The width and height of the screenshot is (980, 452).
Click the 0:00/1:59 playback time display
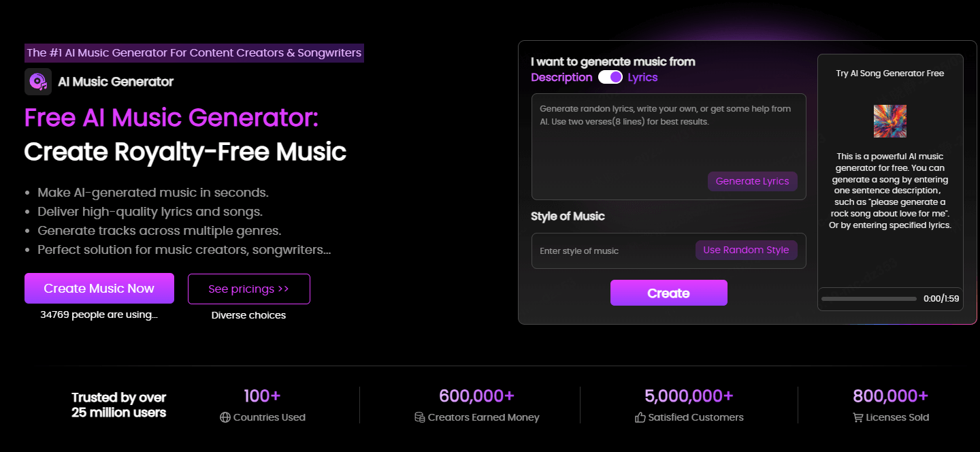tap(941, 299)
